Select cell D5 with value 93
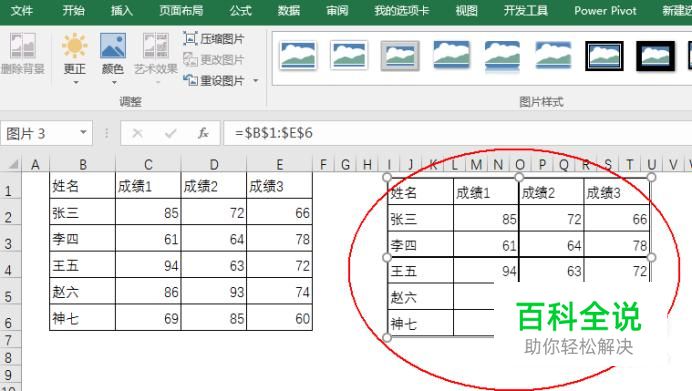Screen dimensions: 692x391 (x=214, y=291)
